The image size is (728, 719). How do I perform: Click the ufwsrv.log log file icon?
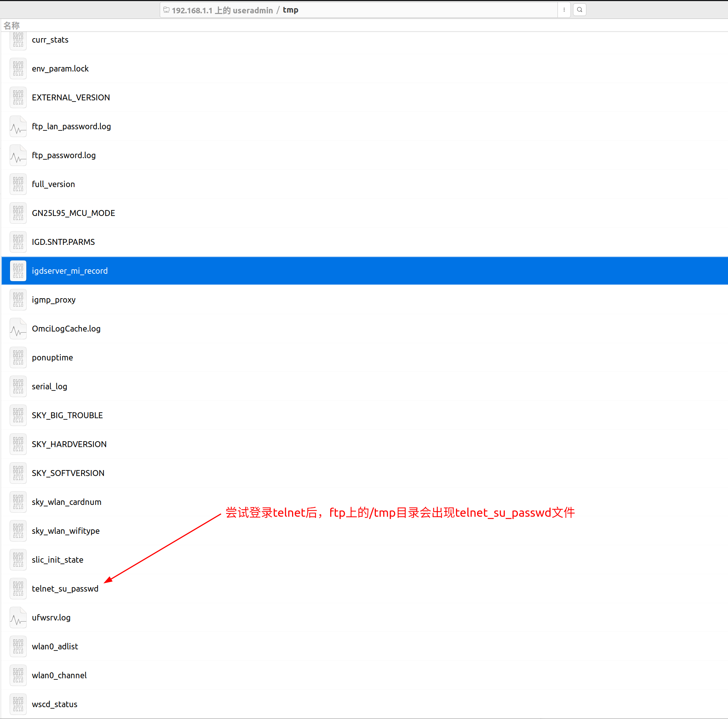(18, 617)
